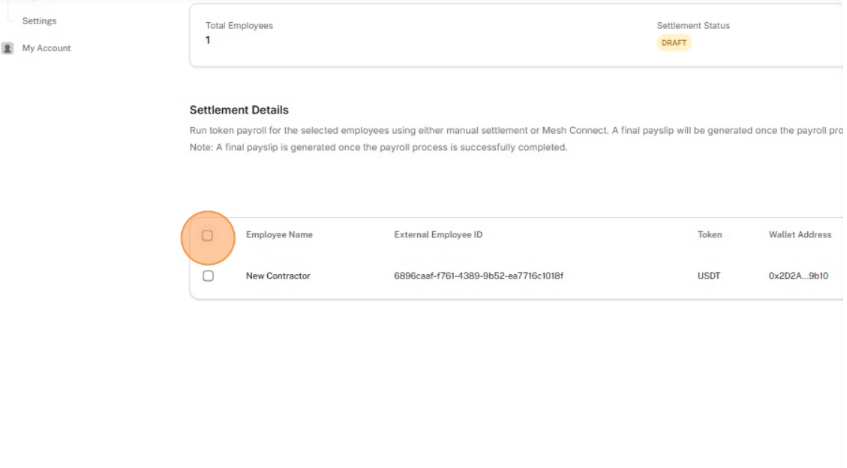Click the External Employee ID column header
The height and width of the screenshot is (468, 847).
(x=438, y=235)
